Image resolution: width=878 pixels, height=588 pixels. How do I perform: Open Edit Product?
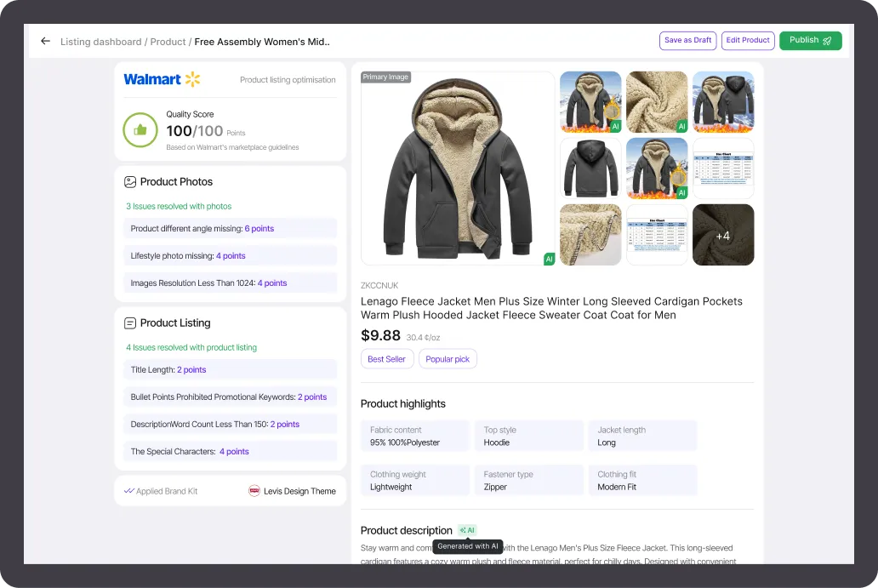click(x=748, y=40)
